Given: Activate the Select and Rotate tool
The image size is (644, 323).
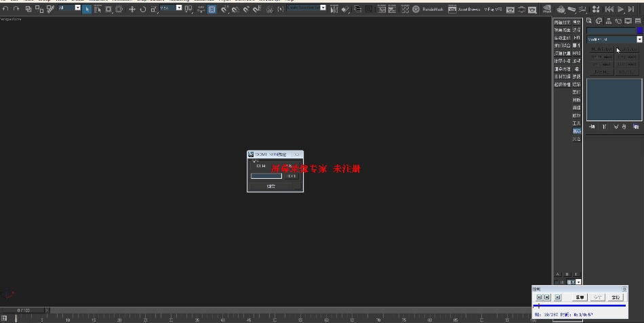Looking at the screenshot, I should tap(143, 9).
